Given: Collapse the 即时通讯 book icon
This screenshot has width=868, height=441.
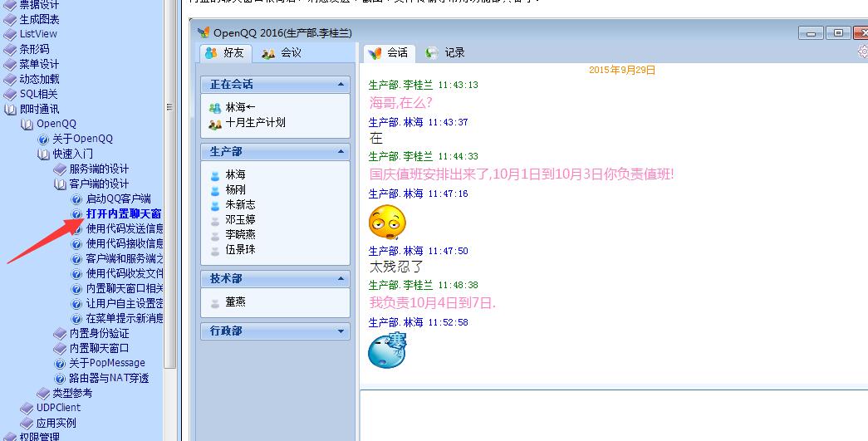Looking at the screenshot, I should [10, 109].
